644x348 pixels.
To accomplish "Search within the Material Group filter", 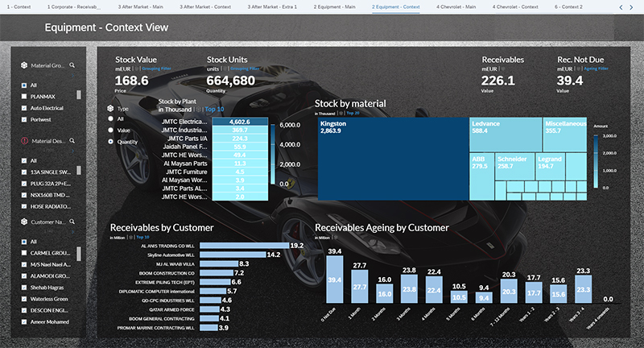I will point(72,65).
